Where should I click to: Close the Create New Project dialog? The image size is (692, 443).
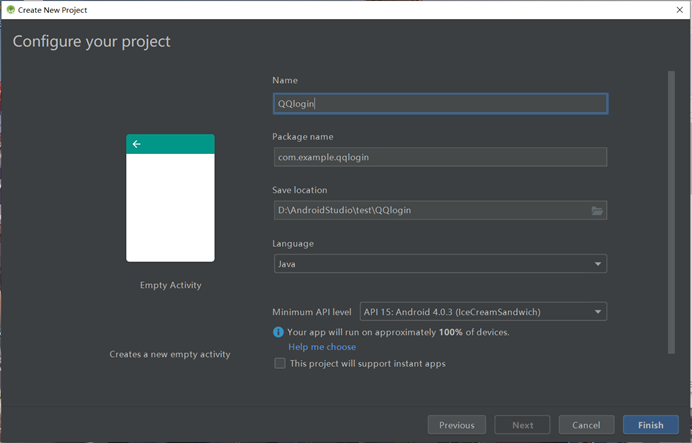click(680, 9)
